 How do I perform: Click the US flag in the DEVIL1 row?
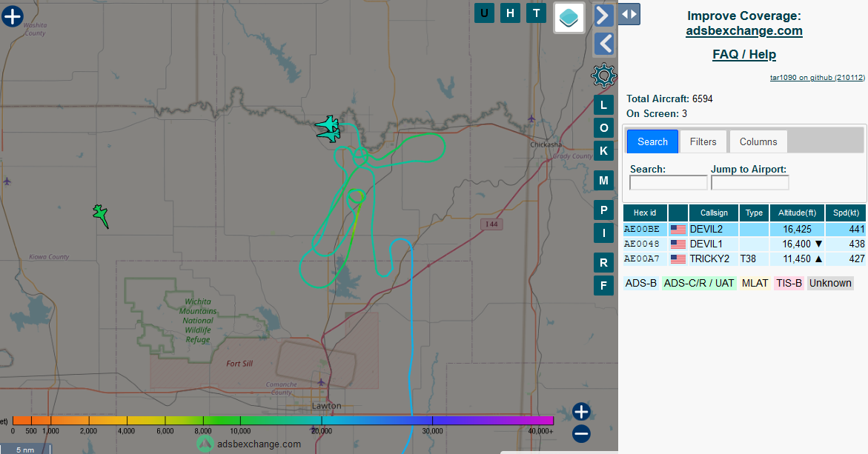point(678,244)
